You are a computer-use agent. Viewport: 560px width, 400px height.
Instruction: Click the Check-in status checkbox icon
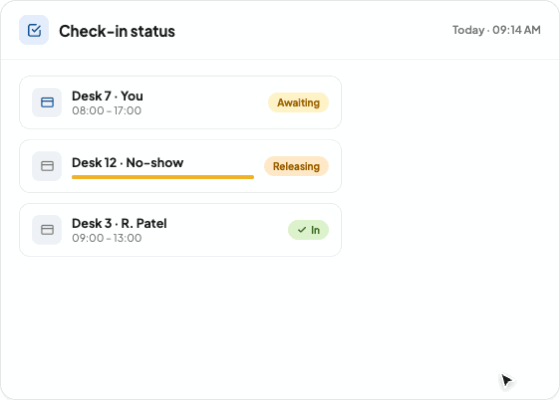pyautogui.click(x=34, y=30)
